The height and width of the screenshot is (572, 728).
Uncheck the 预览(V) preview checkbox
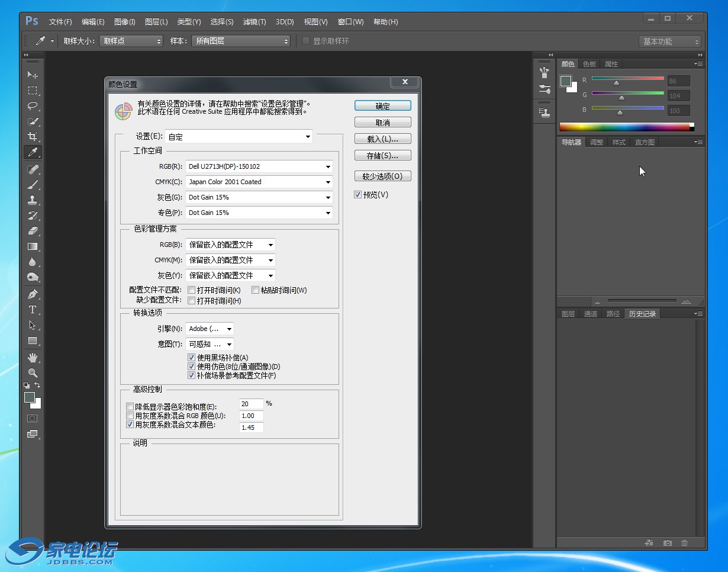coord(357,195)
